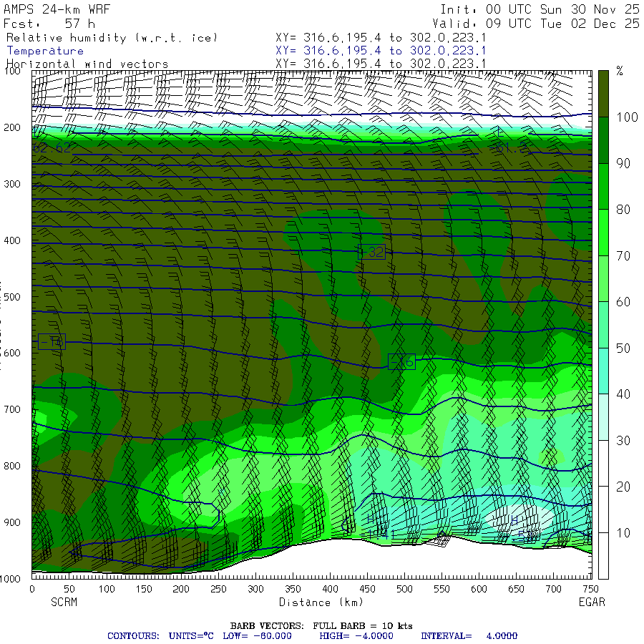The image size is (644, 644).
Task: Click the pressure axis label '300'
Action: point(12,184)
